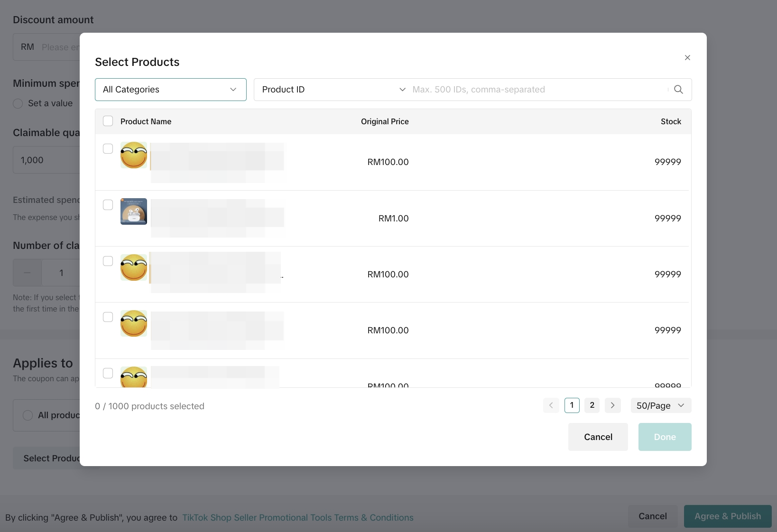Image resolution: width=777 pixels, height=532 pixels.
Task: Open the All Categories dropdown
Action: pos(170,90)
